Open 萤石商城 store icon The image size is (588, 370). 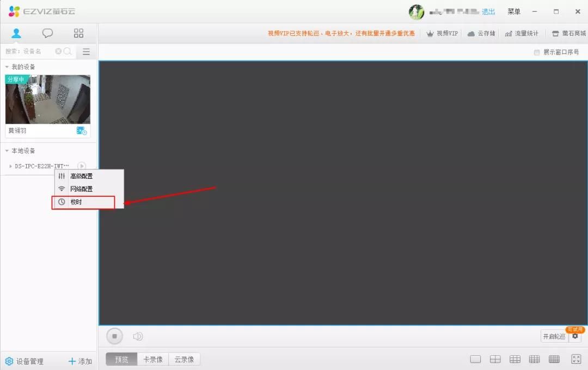click(x=556, y=33)
